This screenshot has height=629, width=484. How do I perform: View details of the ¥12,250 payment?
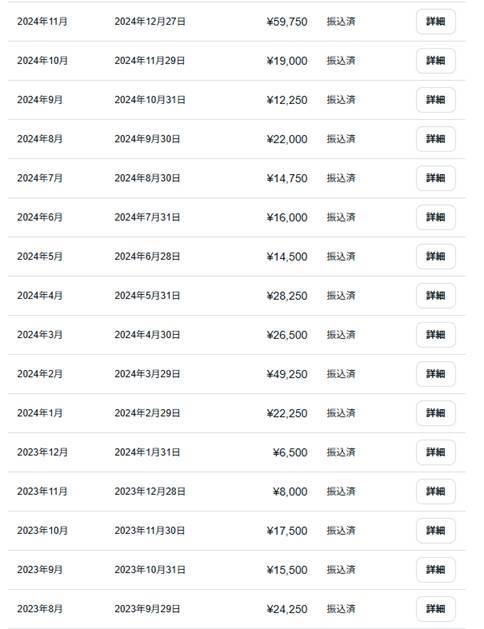[x=435, y=99]
